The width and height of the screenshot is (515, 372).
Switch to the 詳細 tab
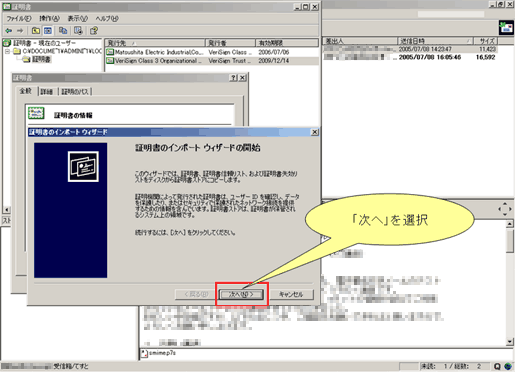[47, 91]
